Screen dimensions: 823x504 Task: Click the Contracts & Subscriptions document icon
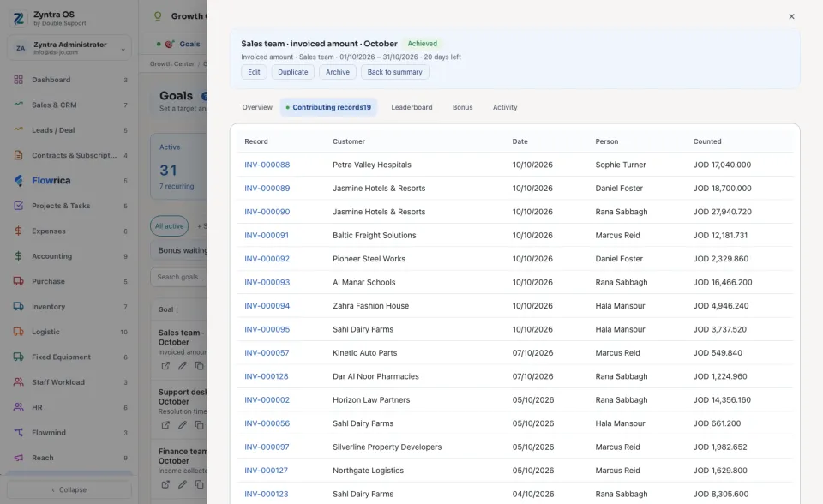[18, 155]
